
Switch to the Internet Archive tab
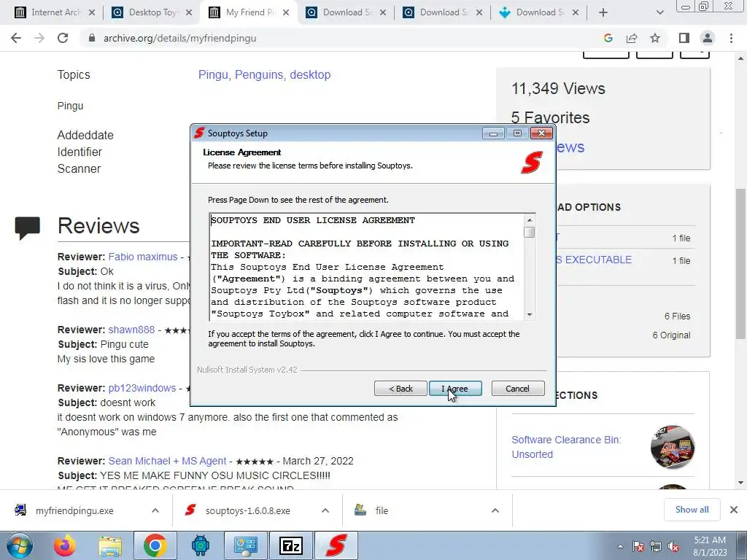[56, 12]
